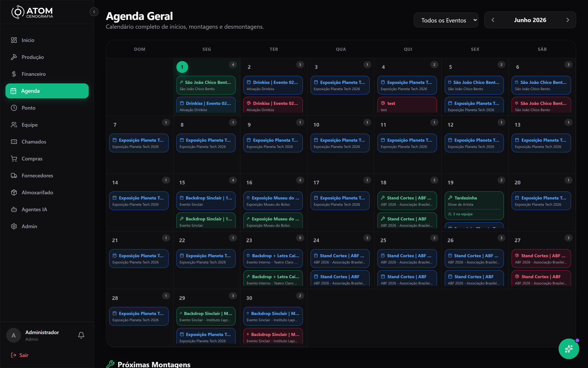Open red São João Chico Bento event June 6
588x368 pixels.
(x=541, y=106)
